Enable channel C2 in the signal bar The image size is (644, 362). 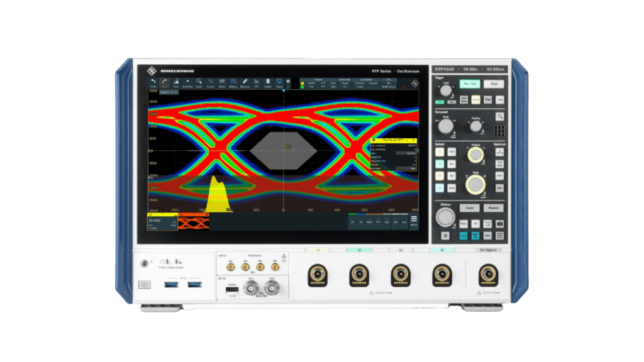pyautogui.click(x=352, y=221)
